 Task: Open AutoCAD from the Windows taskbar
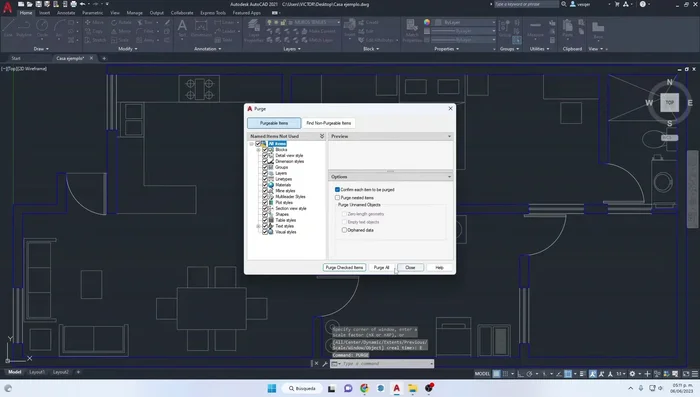pyautogui.click(x=396, y=388)
